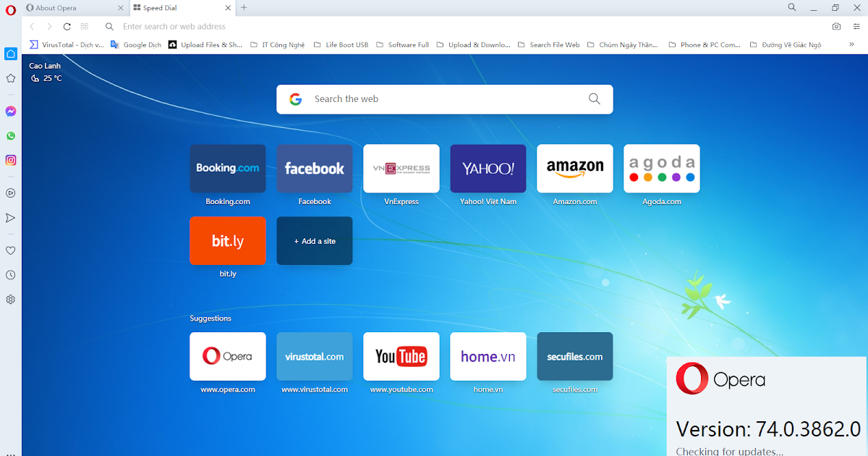The image size is (868, 456).
Task: Open WhatsApp in the sidebar
Action: point(11,135)
